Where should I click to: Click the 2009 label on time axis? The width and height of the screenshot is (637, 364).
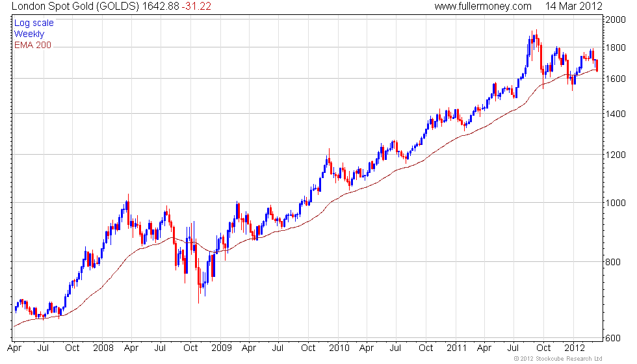pos(221,348)
